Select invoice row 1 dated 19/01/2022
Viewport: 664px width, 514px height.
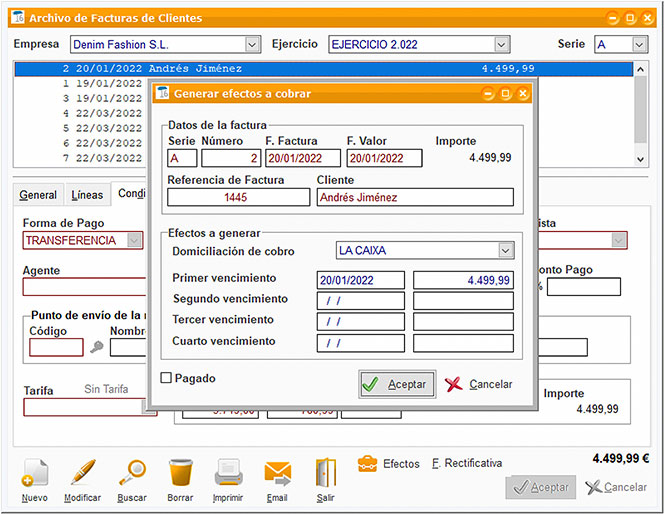click(80, 83)
